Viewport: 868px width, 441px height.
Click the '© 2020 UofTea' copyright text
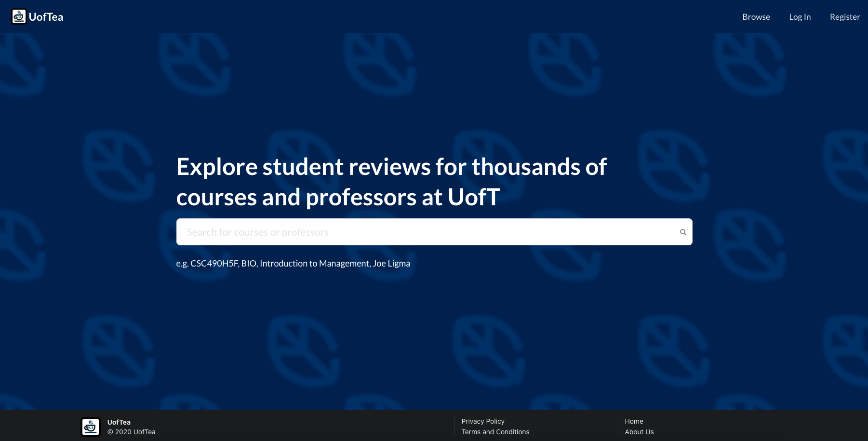[x=132, y=432]
